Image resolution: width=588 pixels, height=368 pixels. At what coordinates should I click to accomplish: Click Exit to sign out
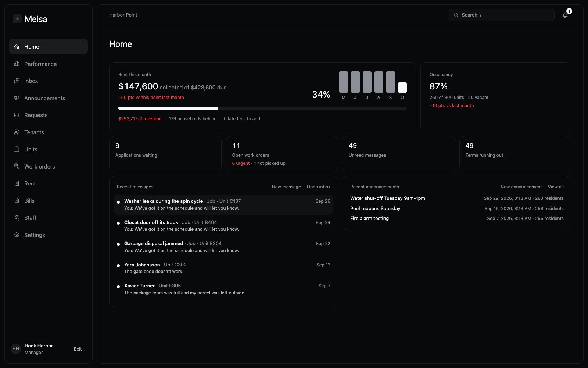click(x=78, y=349)
